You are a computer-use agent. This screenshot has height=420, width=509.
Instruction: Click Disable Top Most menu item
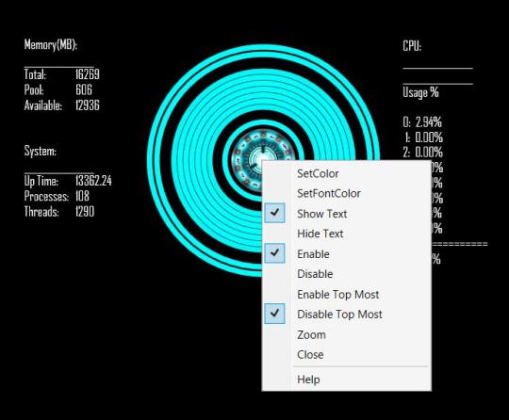346,315
